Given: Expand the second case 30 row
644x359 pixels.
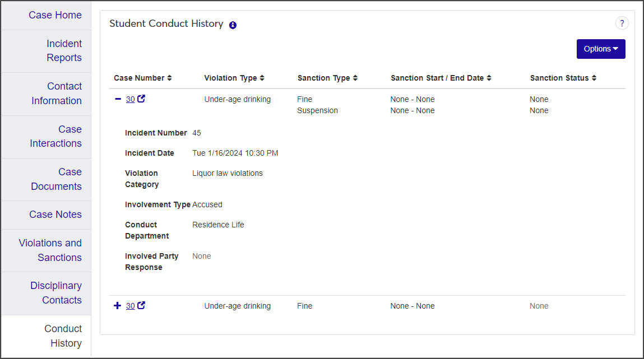Looking at the screenshot, I should pos(118,306).
